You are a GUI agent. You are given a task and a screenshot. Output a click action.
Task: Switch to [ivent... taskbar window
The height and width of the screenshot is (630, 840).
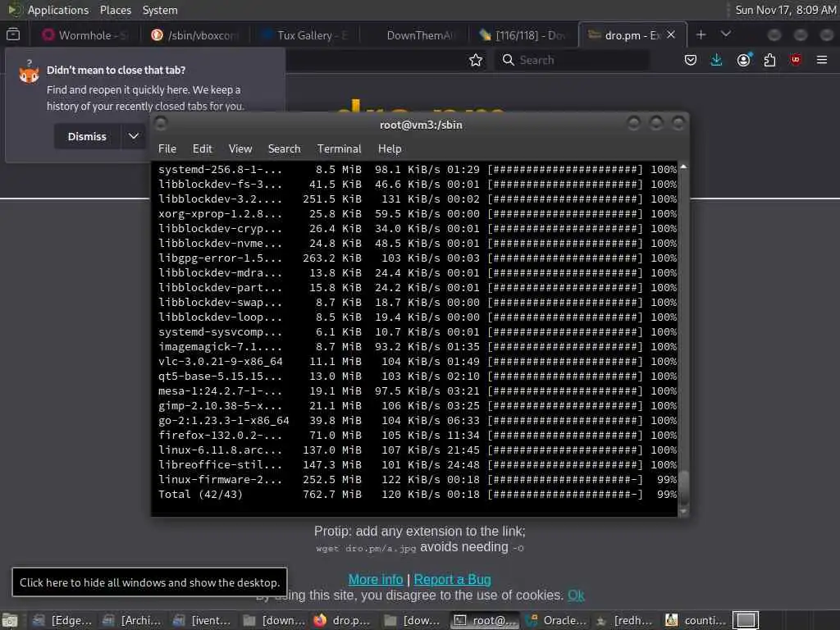point(203,620)
